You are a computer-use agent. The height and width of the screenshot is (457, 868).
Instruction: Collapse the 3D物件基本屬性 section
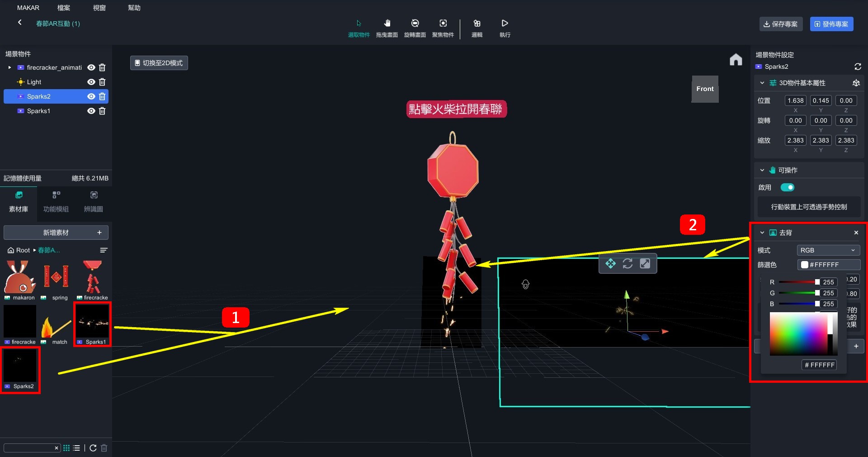tap(762, 83)
